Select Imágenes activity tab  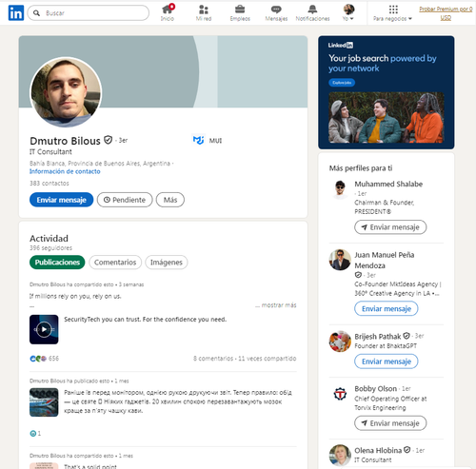point(167,263)
